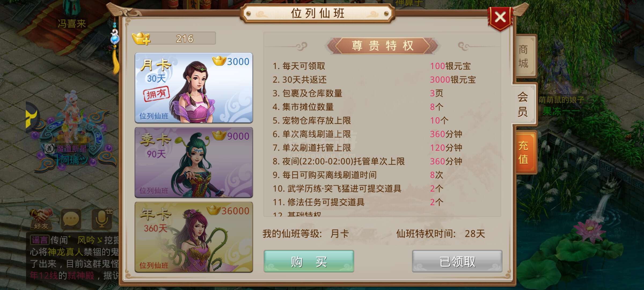The height and width of the screenshot is (290, 644).
Task: Click the grey 已领取 button
Action: pyautogui.click(x=457, y=261)
